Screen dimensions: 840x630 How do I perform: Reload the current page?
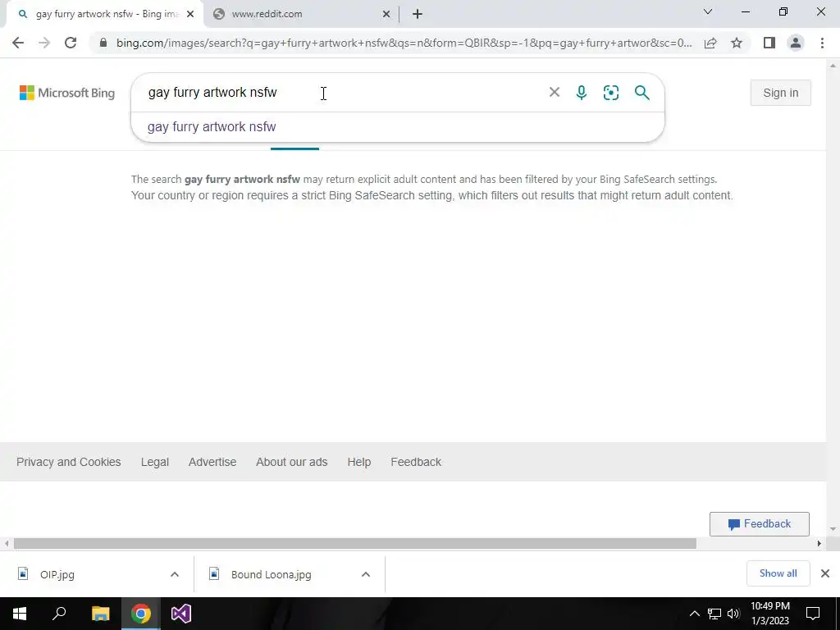71,43
